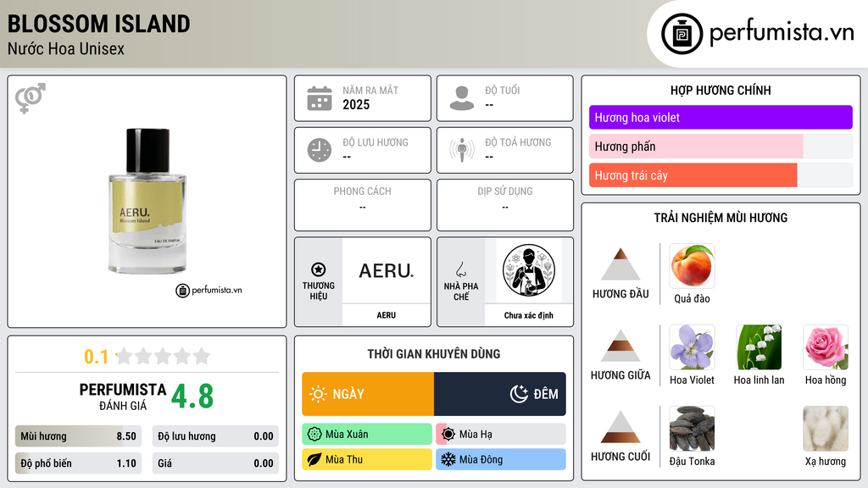Click the BLOSSOM ISLAND title
This screenshot has width=868, height=488.
click(98, 24)
